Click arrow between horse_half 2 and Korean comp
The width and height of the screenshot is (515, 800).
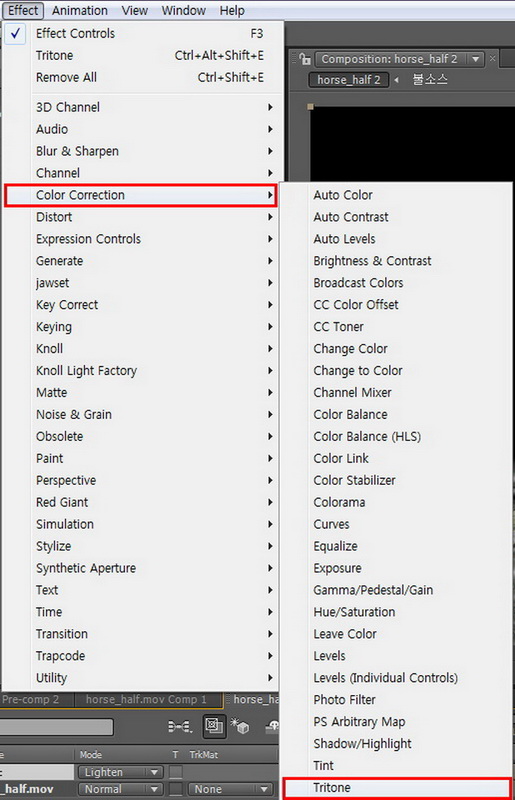(x=396, y=80)
